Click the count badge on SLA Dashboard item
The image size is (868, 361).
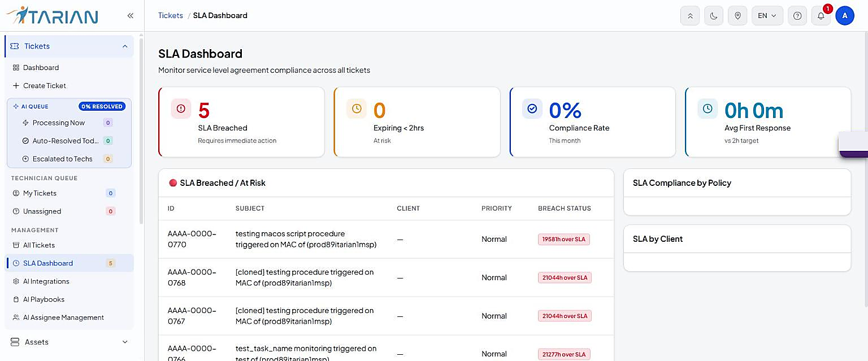tap(110, 263)
